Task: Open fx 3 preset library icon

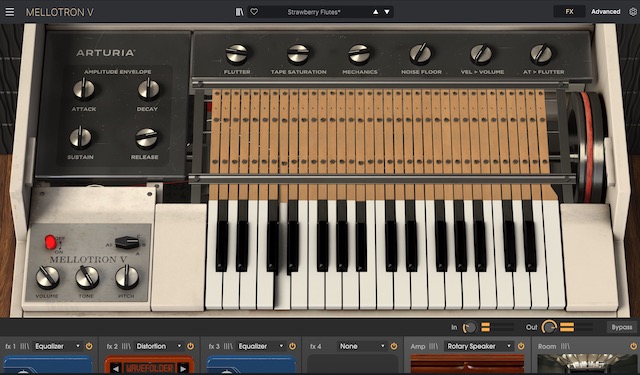Action: point(228,346)
